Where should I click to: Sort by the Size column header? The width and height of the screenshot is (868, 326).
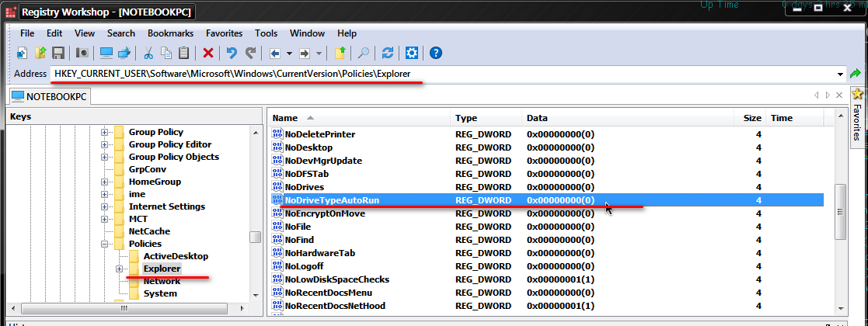point(750,118)
